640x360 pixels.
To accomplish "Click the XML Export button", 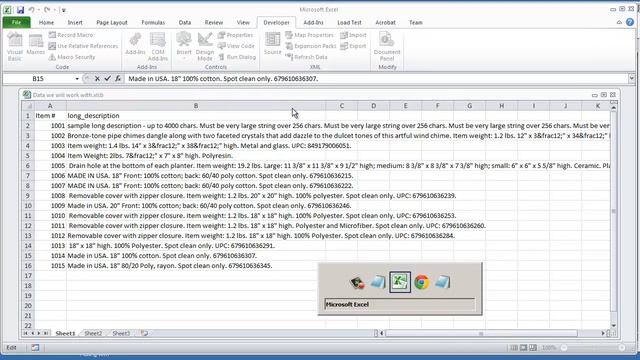I will click(353, 46).
